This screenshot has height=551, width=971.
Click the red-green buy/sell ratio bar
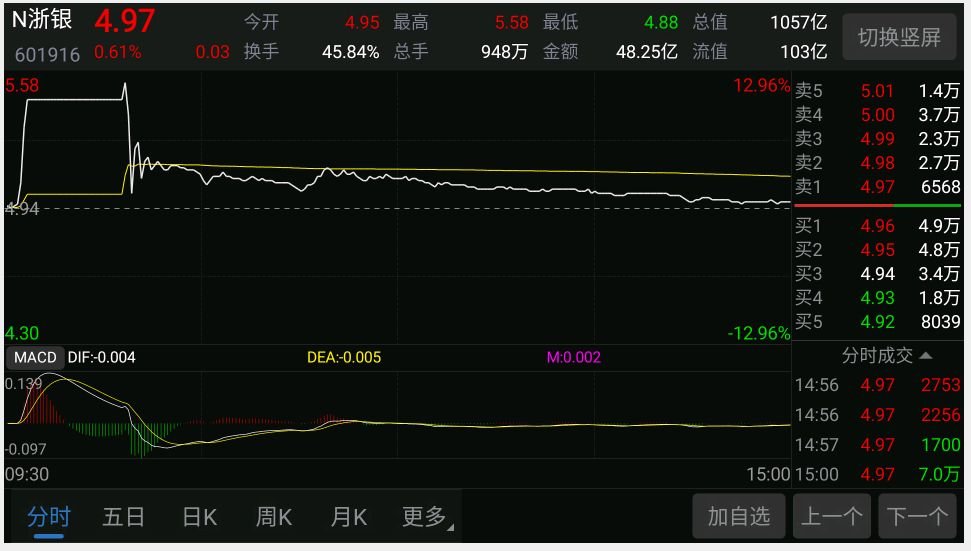[x=877, y=205]
